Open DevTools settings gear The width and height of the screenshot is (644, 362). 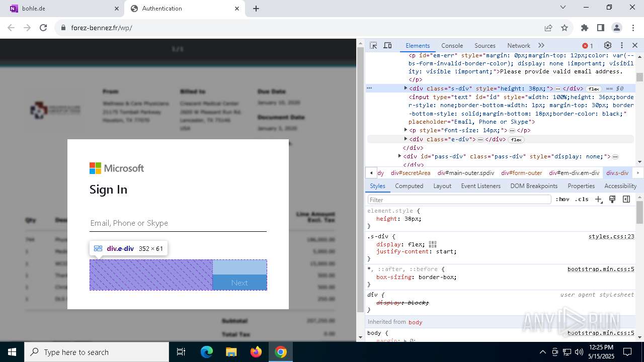(x=608, y=45)
